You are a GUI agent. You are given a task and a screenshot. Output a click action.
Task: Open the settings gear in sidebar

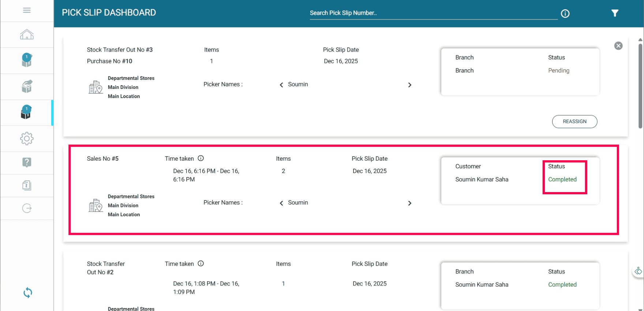(x=27, y=139)
